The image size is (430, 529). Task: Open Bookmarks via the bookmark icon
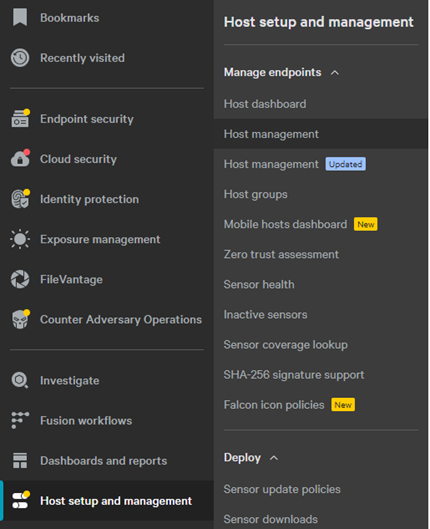pyautogui.click(x=20, y=17)
